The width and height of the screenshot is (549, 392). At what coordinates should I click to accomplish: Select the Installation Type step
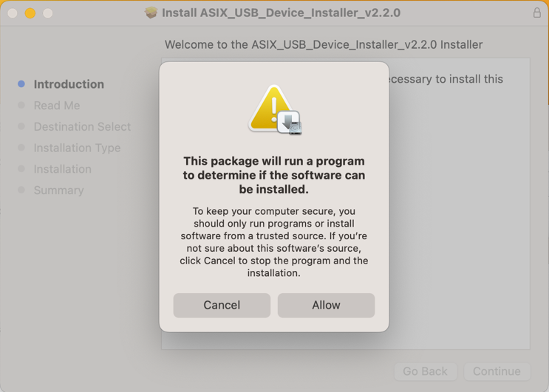(x=77, y=148)
